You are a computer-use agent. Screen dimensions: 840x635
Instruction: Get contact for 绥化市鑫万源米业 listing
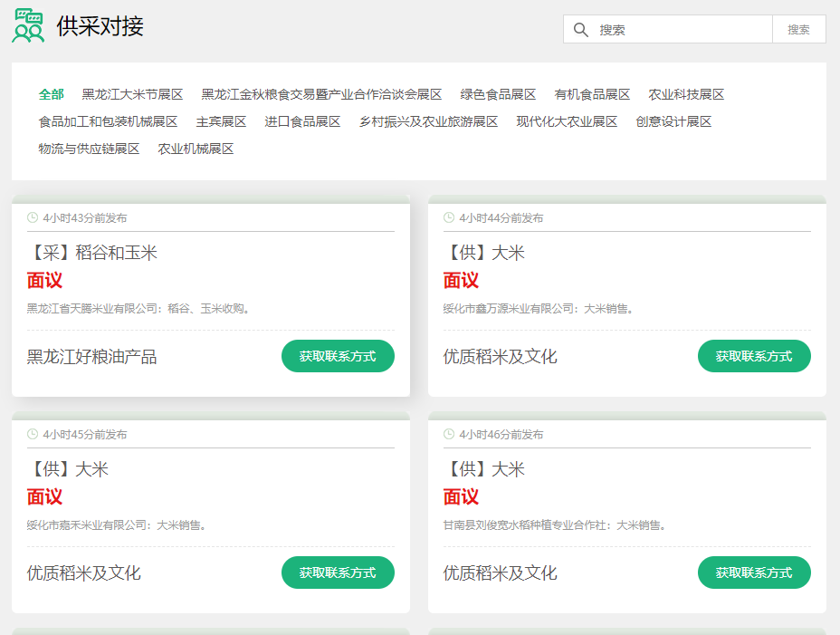(753, 356)
